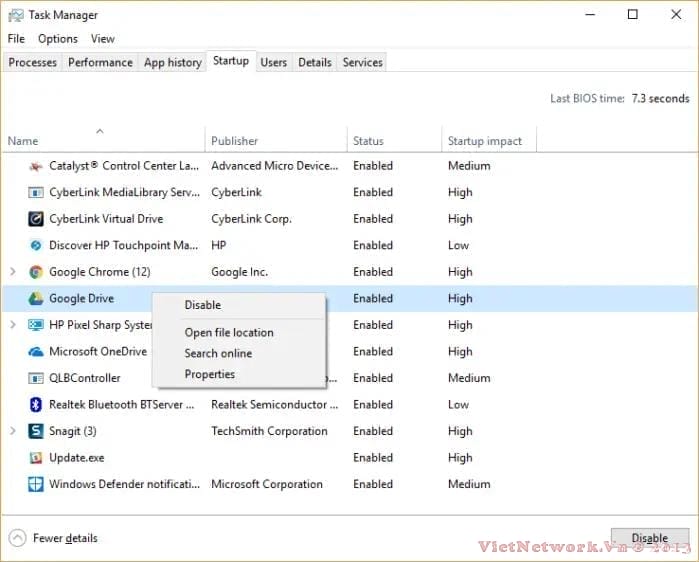Viewport: 699px width, 562px height.
Task: Sort by the Status column header
Action: tap(394, 140)
